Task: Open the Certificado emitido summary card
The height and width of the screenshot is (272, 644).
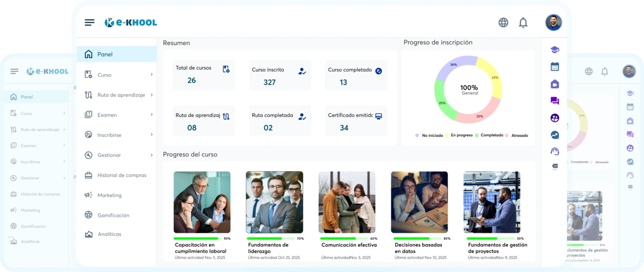Action: (x=356, y=121)
